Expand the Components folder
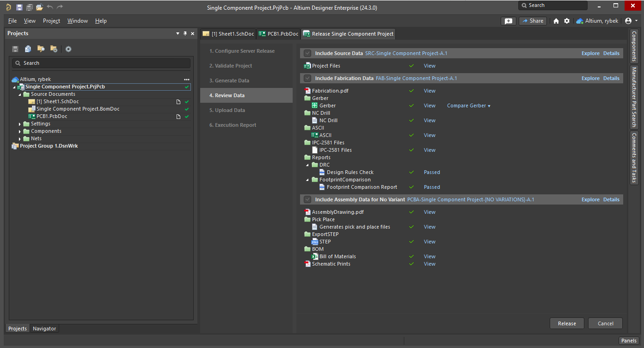644x348 pixels. click(20, 131)
